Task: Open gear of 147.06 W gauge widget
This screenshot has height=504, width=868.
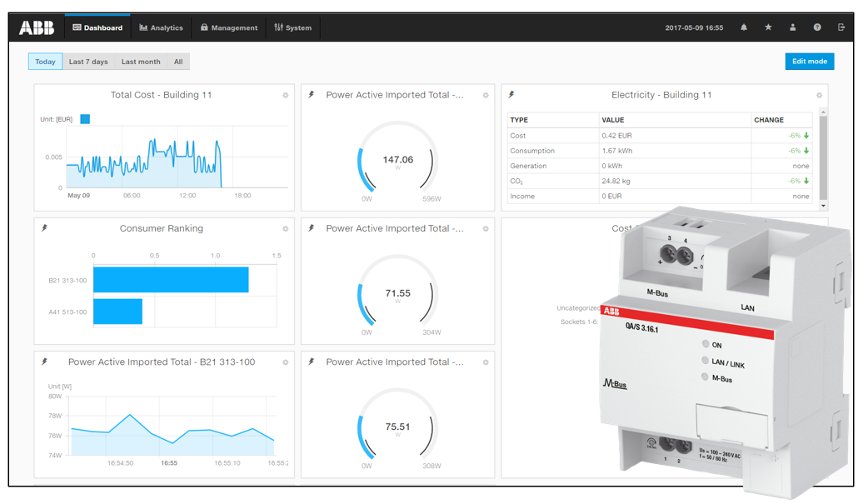Action: pyautogui.click(x=486, y=95)
